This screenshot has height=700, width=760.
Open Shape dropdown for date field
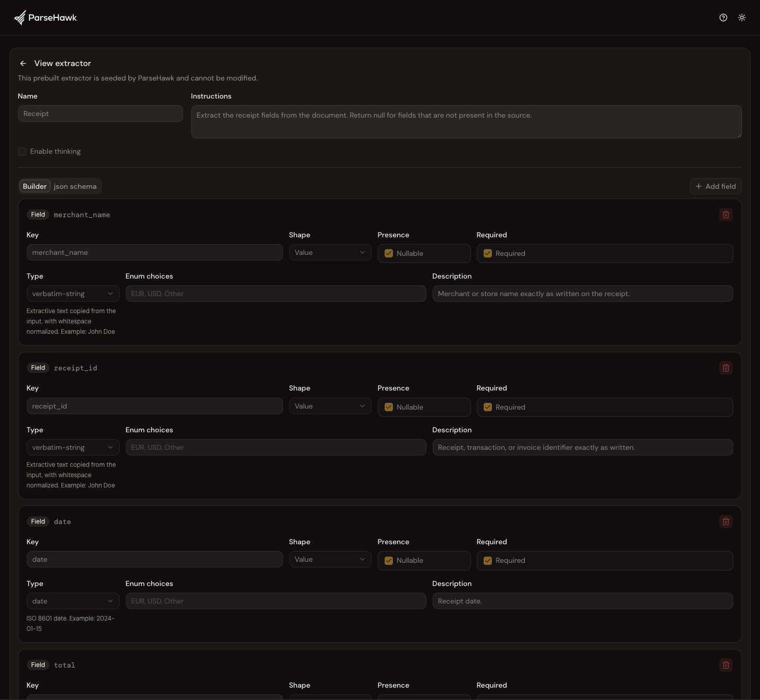(x=330, y=559)
